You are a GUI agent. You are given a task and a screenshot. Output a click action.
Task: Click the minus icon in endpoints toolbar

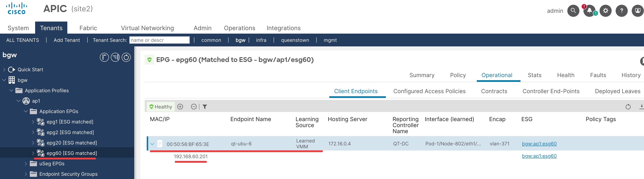click(194, 107)
